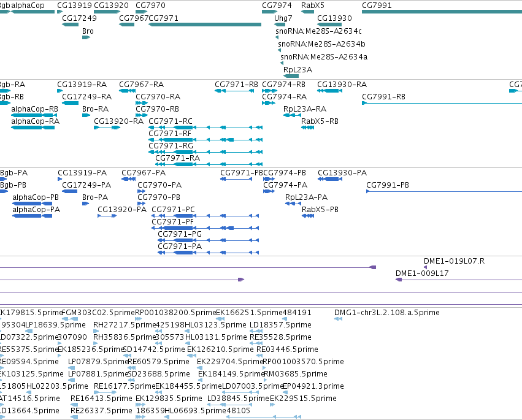
Task: Click EST LD18357.5prime label
Action: click(281, 325)
